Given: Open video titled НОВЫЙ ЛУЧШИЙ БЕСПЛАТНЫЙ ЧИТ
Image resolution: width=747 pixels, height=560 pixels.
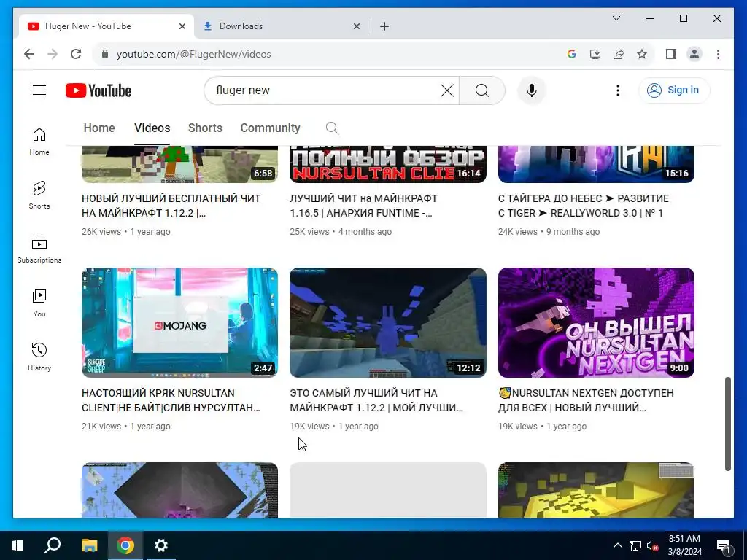Looking at the screenshot, I should (x=171, y=206).
